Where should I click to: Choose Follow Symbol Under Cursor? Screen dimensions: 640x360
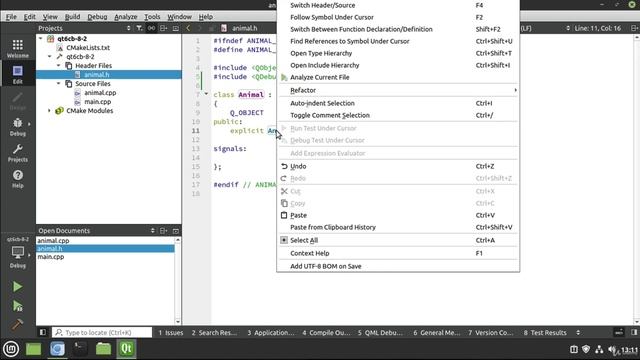(398, 17)
